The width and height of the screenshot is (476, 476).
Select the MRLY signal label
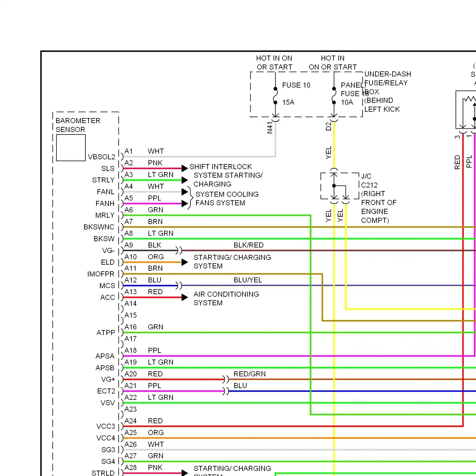tap(105, 215)
